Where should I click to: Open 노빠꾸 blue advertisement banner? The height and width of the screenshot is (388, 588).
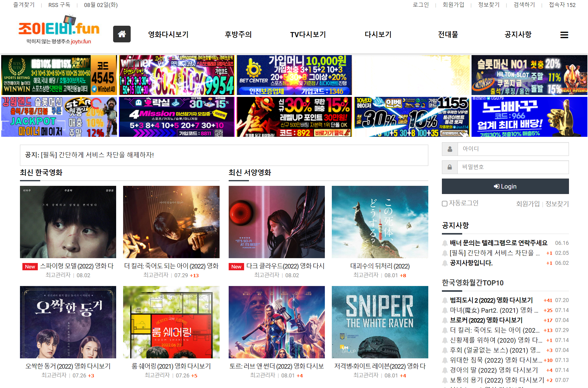click(x=529, y=117)
